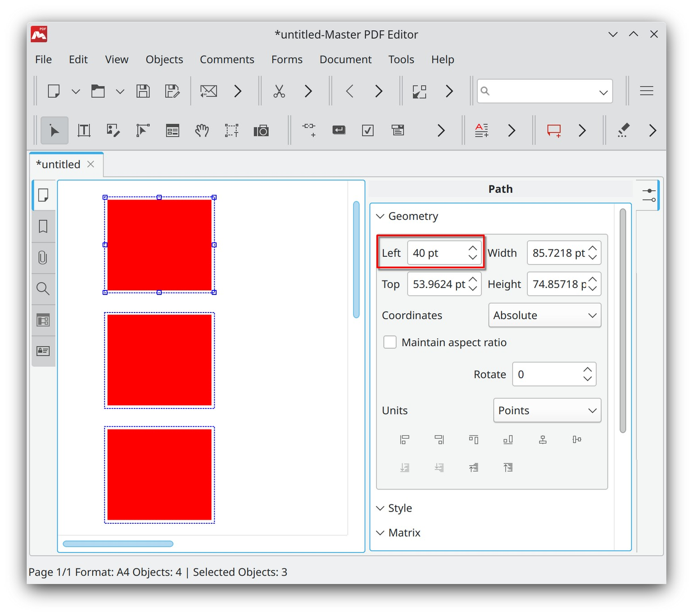
Task: Pick the Edit Forms tool
Action: [172, 131]
